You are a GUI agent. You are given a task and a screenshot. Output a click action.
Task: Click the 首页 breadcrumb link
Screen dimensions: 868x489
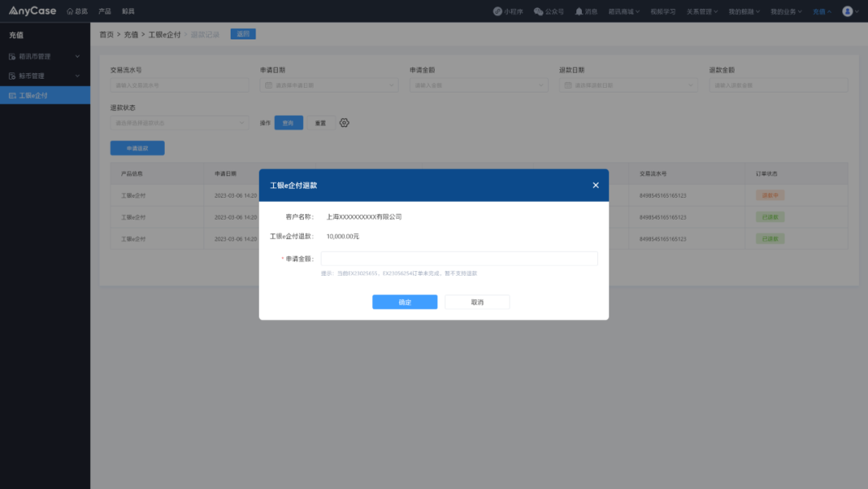pos(106,35)
